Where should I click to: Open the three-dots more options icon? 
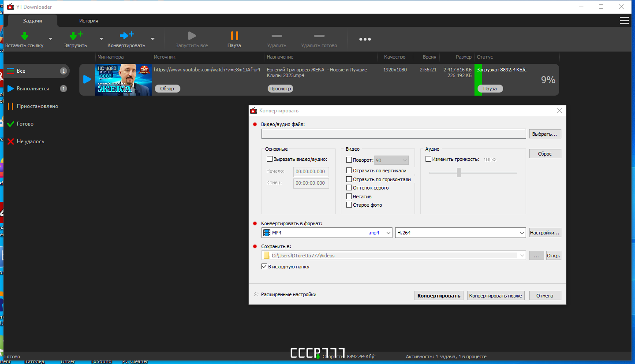point(365,39)
